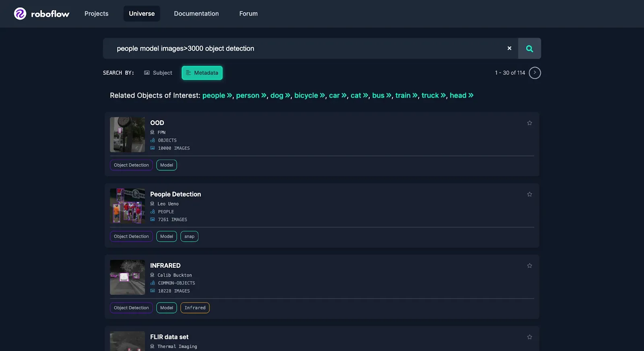Open the OOD project thumbnail
Image resolution: width=644 pixels, height=351 pixels.
tap(127, 135)
